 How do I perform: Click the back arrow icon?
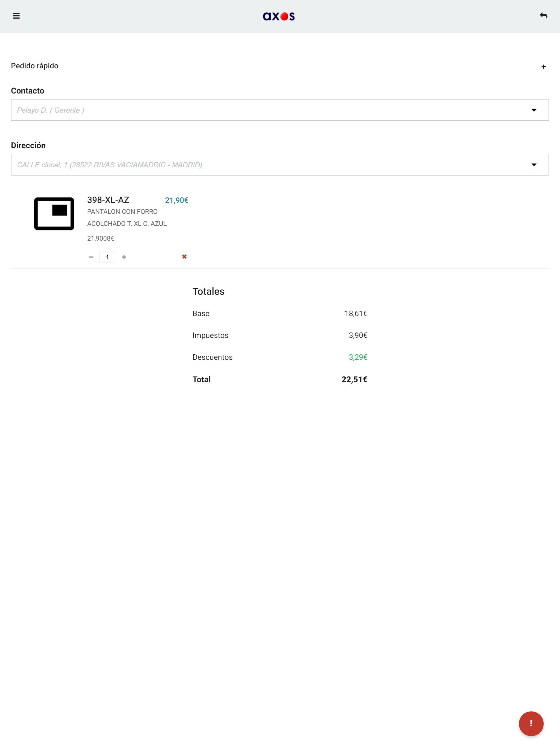pos(543,16)
